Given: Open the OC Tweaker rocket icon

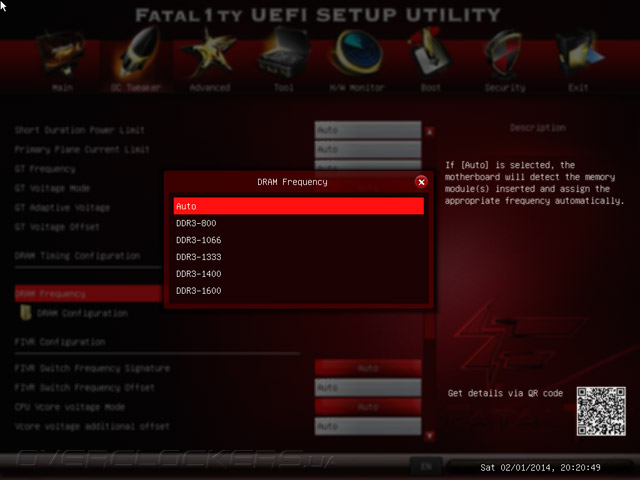Looking at the screenshot, I should click(x=136, y=53).
